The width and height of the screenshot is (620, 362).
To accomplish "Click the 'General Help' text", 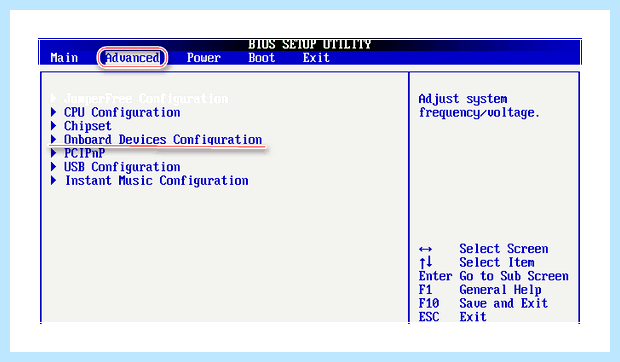I will pos(500,290).
